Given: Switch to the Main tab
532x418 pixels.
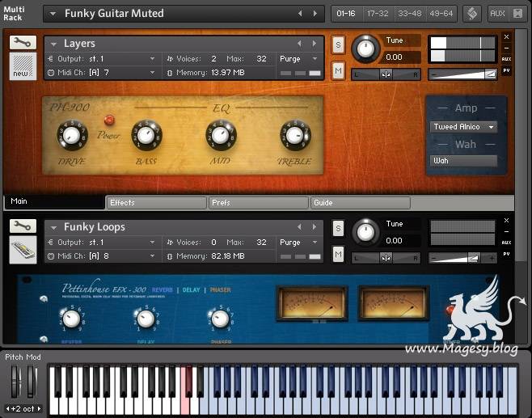Looking at the screenshot, I should pos(54,201).
